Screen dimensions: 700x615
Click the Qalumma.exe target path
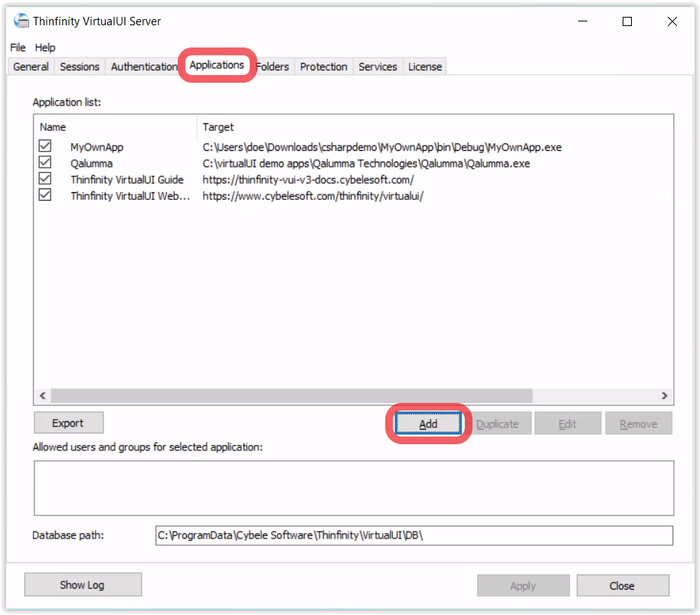367,163
